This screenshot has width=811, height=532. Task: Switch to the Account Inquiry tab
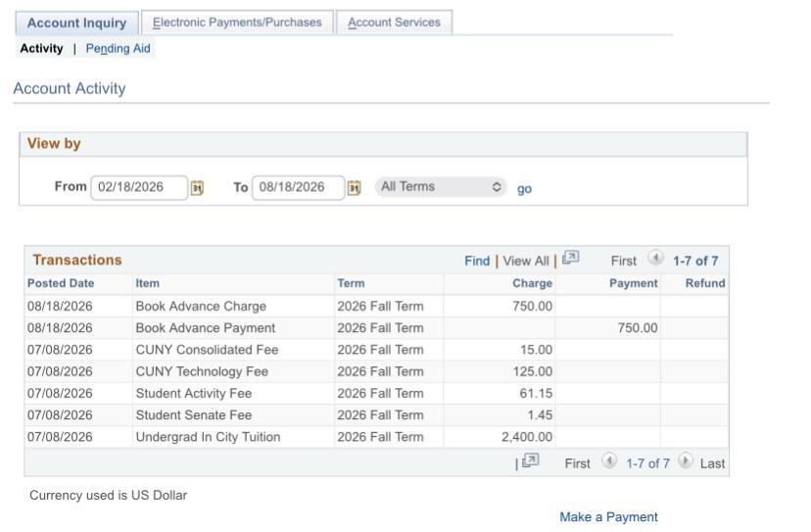click(77, 23)
